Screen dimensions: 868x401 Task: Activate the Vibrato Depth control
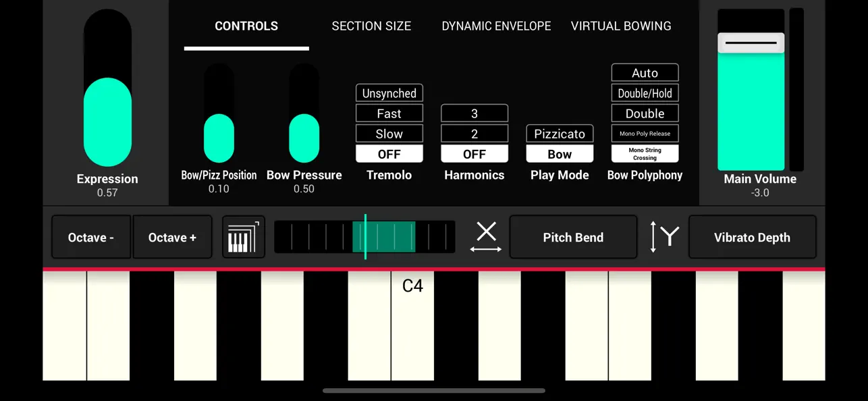[752, 237]
